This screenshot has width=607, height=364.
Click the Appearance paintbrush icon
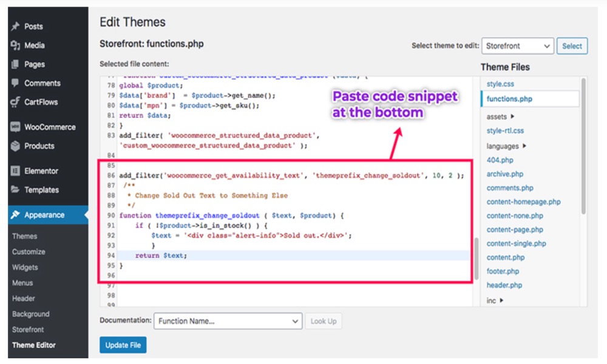(16, 215)
